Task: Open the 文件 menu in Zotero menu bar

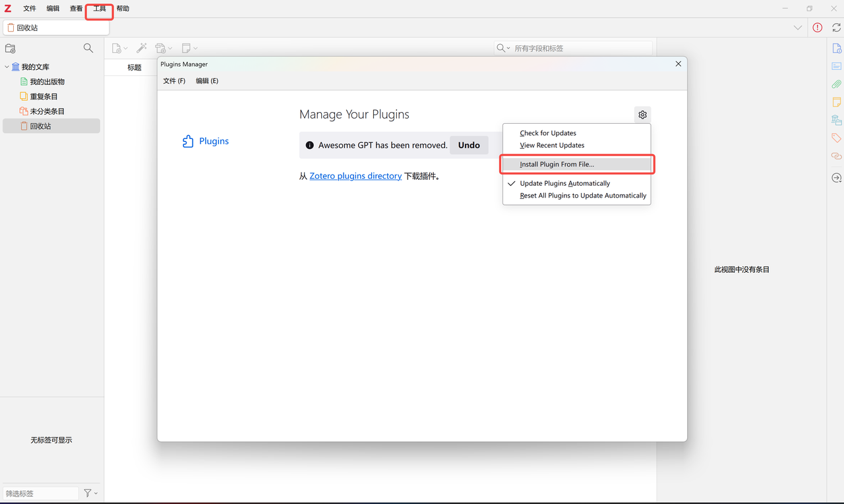Action: tap(30, 9)
